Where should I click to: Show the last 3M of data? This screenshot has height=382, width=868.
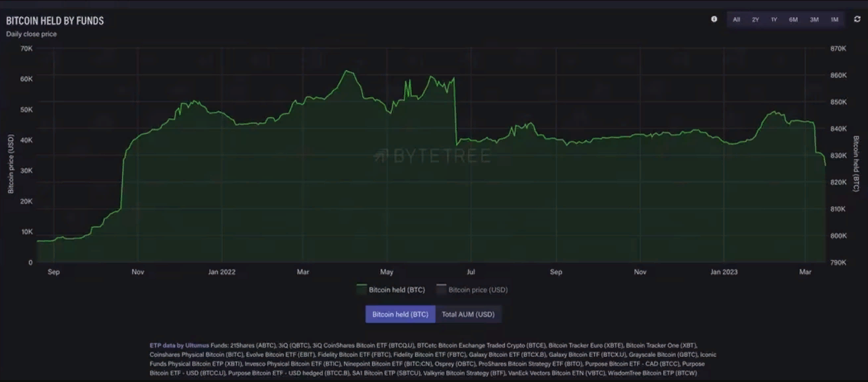pyautogui.click(x=815, y=20)
